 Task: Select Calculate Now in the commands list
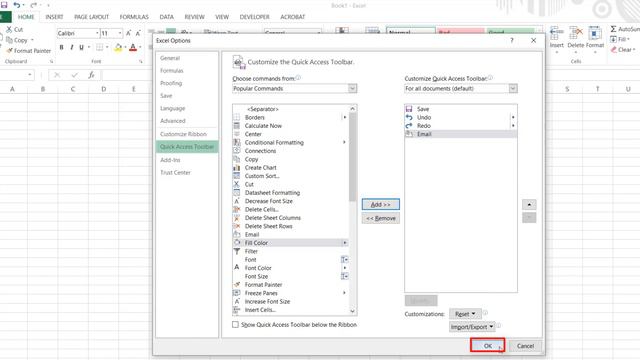[291, 126]
